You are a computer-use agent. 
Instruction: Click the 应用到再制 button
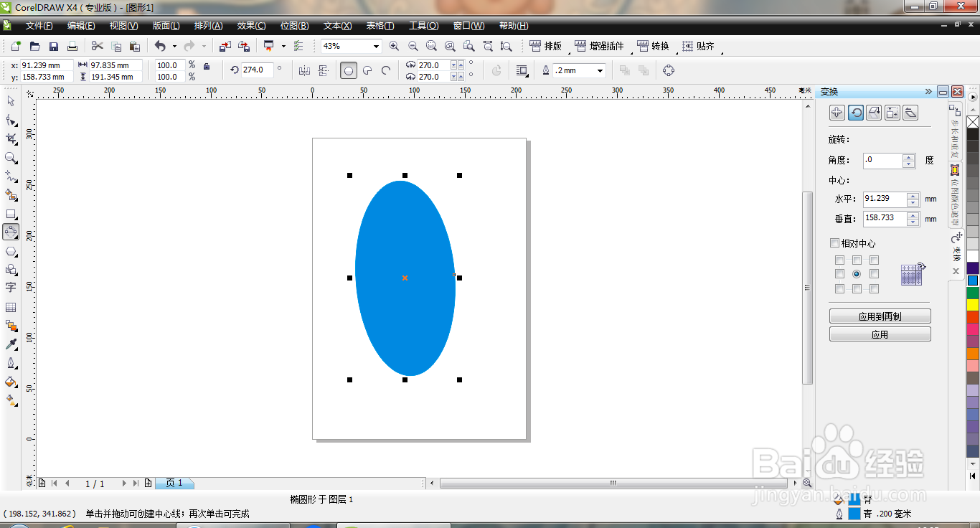click(x=880, y=316)
